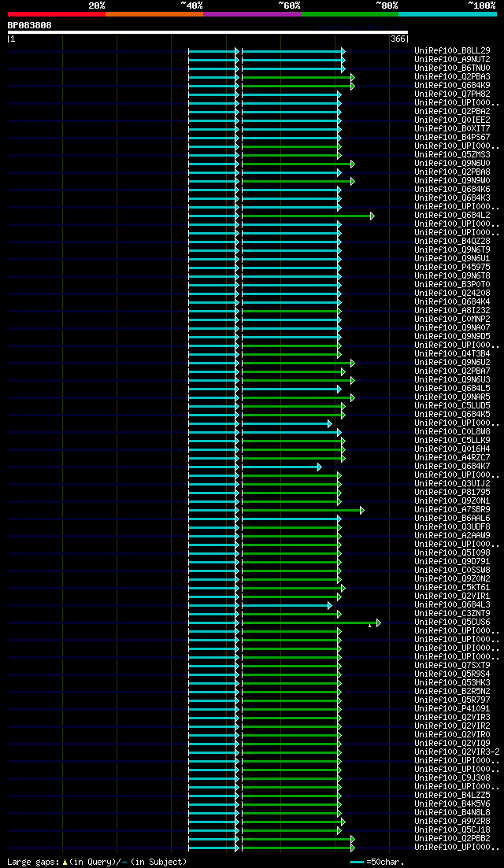Click the long green alignment bar in the Q5CUS6 row
The height and width of the screenshot is (868, 504).
coord(309,622)
